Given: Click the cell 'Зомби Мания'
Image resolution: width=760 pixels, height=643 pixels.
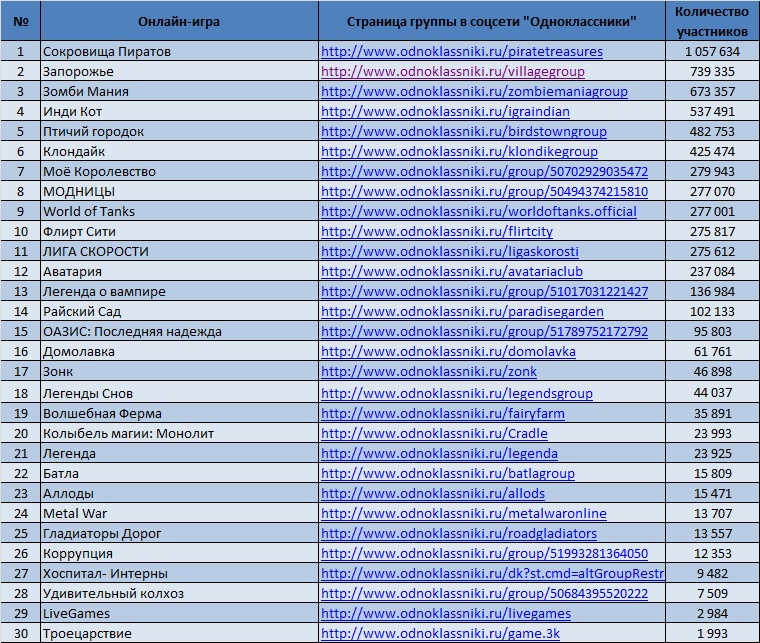Looking at the screenshot, I should click(179, 91).
